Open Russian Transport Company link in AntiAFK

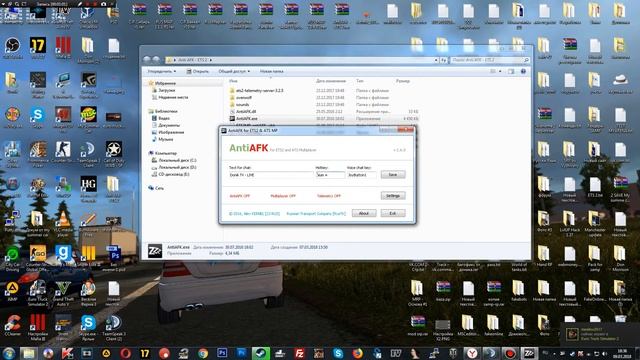tap(316, 214)
